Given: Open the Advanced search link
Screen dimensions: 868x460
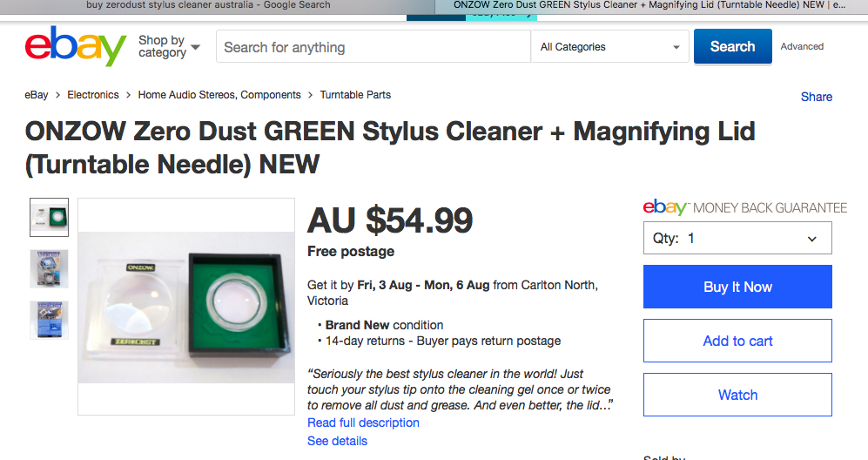Looking at the screenshot, I should pos(802,46).
